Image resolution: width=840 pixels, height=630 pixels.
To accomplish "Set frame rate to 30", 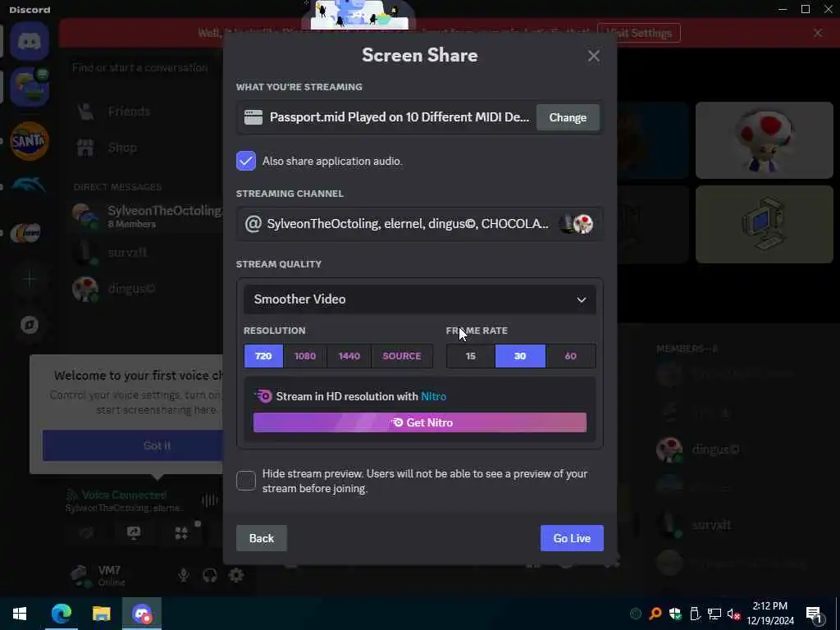I will coord(520,356).
